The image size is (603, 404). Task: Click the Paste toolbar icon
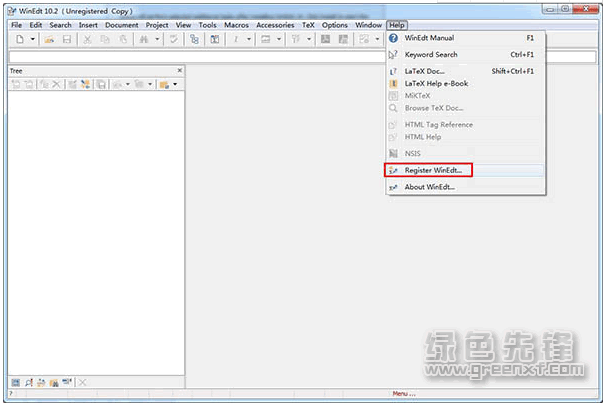coord(123,39)
